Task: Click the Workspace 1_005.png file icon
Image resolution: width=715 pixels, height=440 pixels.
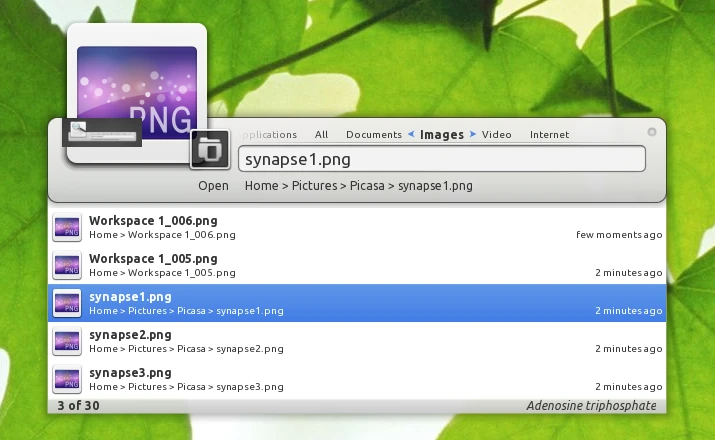Action: [67, 265]
